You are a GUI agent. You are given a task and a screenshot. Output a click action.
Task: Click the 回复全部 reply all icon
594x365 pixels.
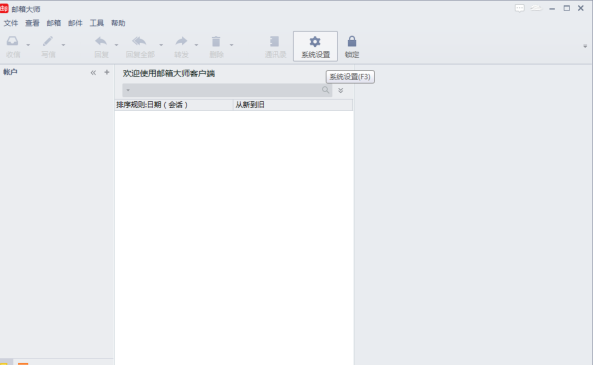coord(139,41)
